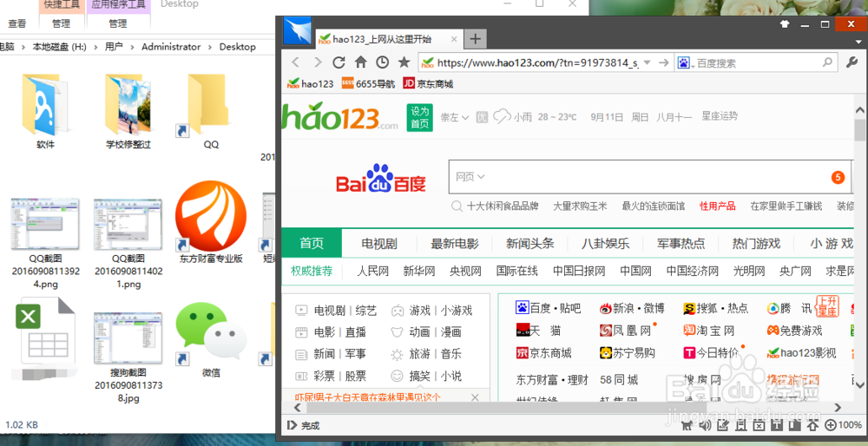The width and height of the screenshot is (868, 446).
Task: Click the back-to-top arrow icon in status bar
Action: point(812,425)
